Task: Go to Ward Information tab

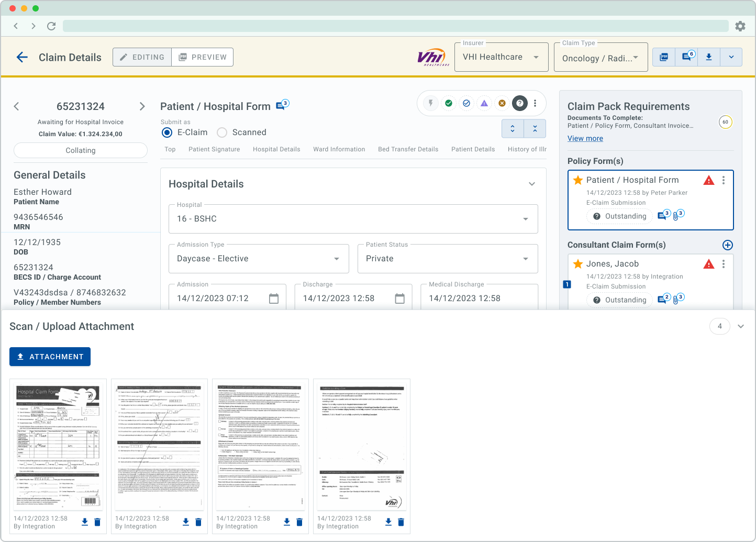Action: pos(339,149)
